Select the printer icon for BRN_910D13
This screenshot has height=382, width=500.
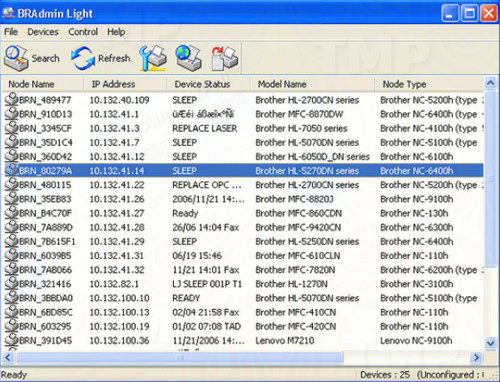pyautogui.click(x=11, y=114)
